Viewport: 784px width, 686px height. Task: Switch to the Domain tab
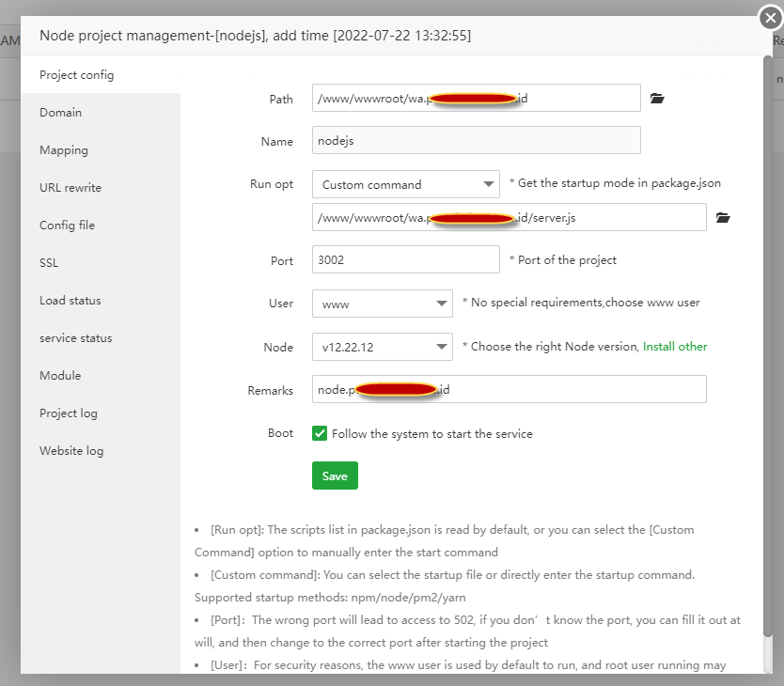(x=61, y=113)
